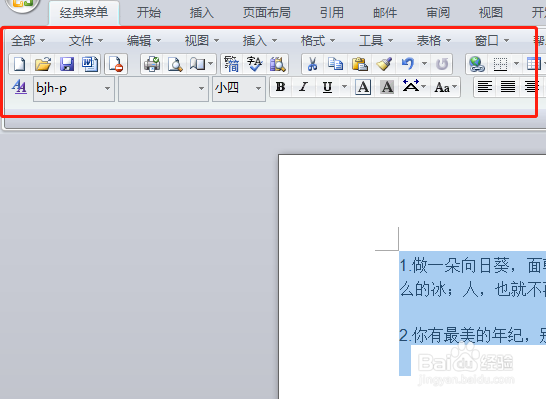Screen dimensions: 546x399
Task: Open the 表格 menu
Action: (x=434, y=41)
